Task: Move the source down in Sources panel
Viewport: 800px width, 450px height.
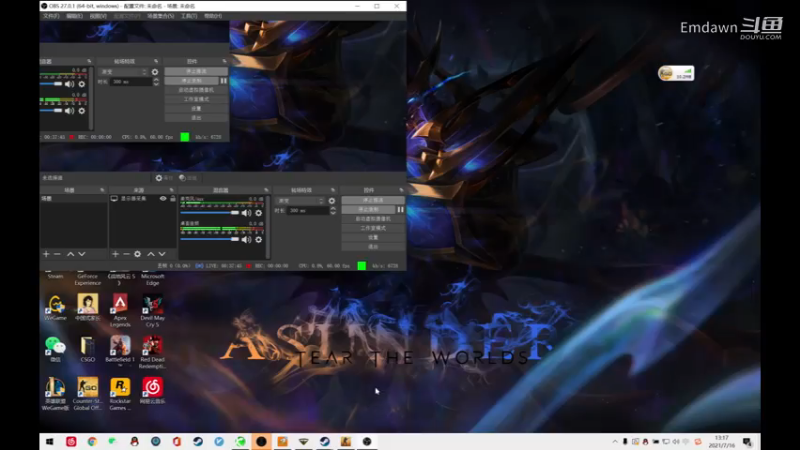Action: pyautogui.click(x=162, y=254)
